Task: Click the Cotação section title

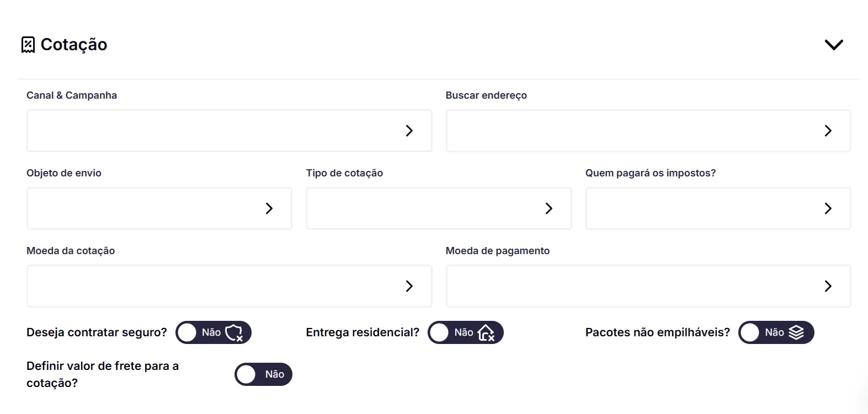Action: (74, 45)
